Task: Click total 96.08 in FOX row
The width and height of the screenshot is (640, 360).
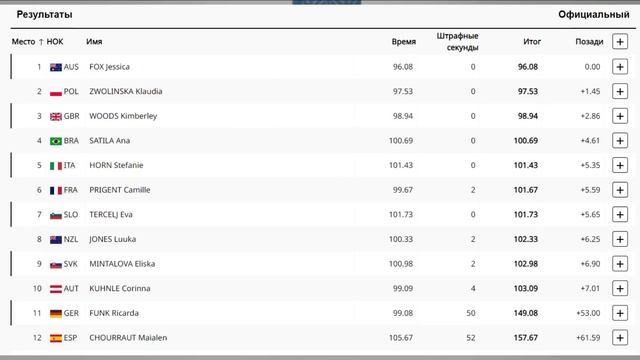Action: pyautogui.click(x=528, y=67)
